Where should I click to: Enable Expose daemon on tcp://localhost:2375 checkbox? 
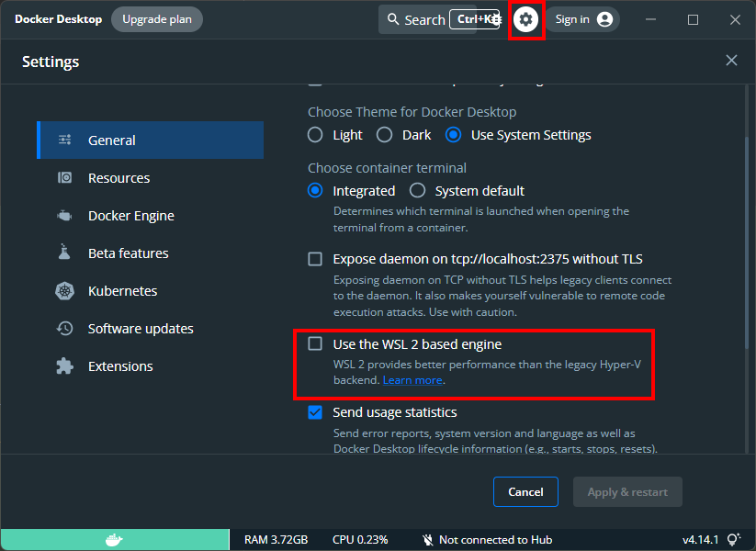315,259
